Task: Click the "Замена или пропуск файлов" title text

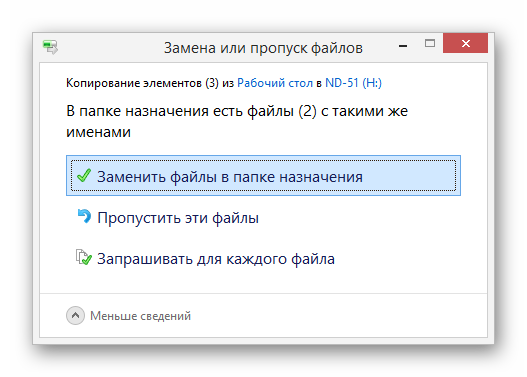Action: pos(263,48)
